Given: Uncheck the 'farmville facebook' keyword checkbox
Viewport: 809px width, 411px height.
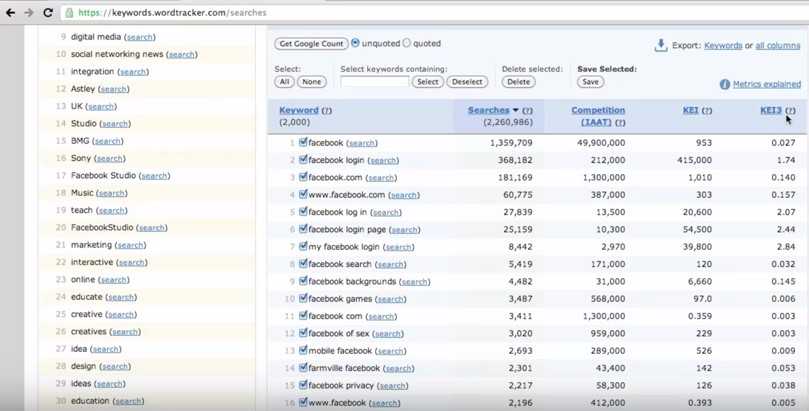Looking at the screenshot, I should click(x=303, y=368).
